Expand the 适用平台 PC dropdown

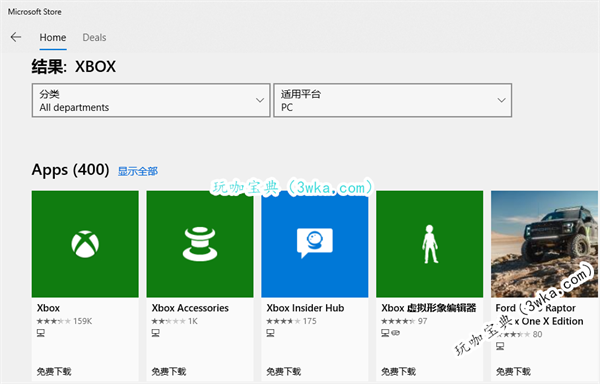coord(393,100)
